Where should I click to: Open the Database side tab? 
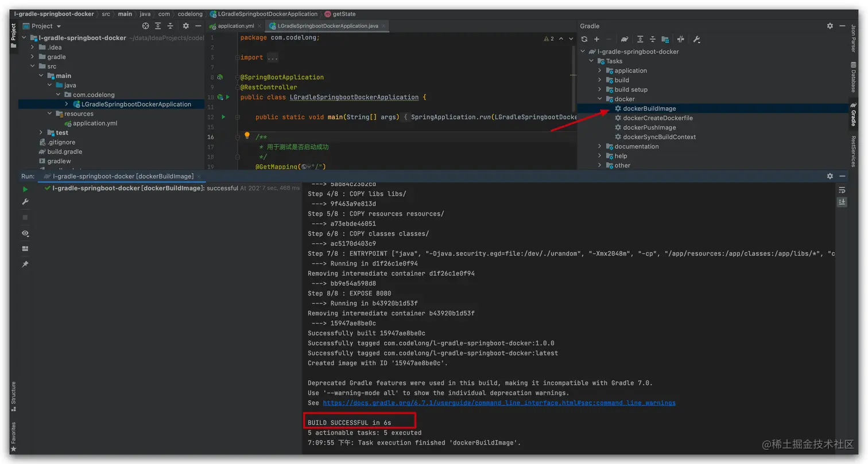tap(854, 77)
